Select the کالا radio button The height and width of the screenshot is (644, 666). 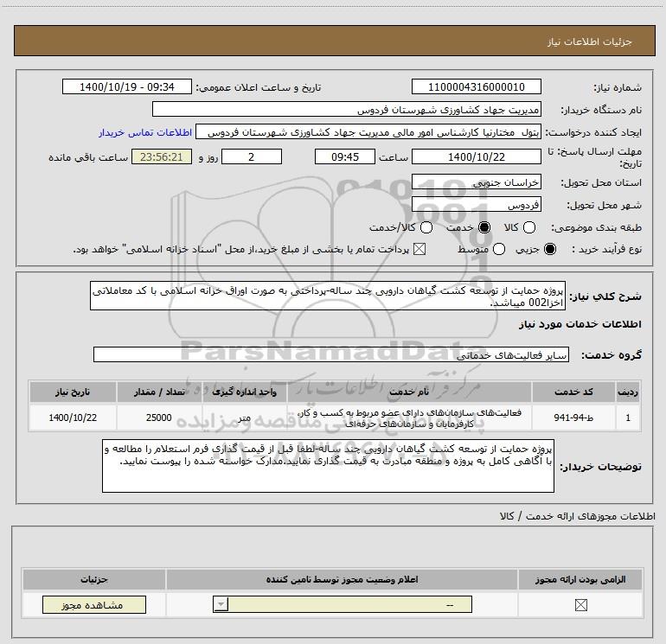coord(528,227)
